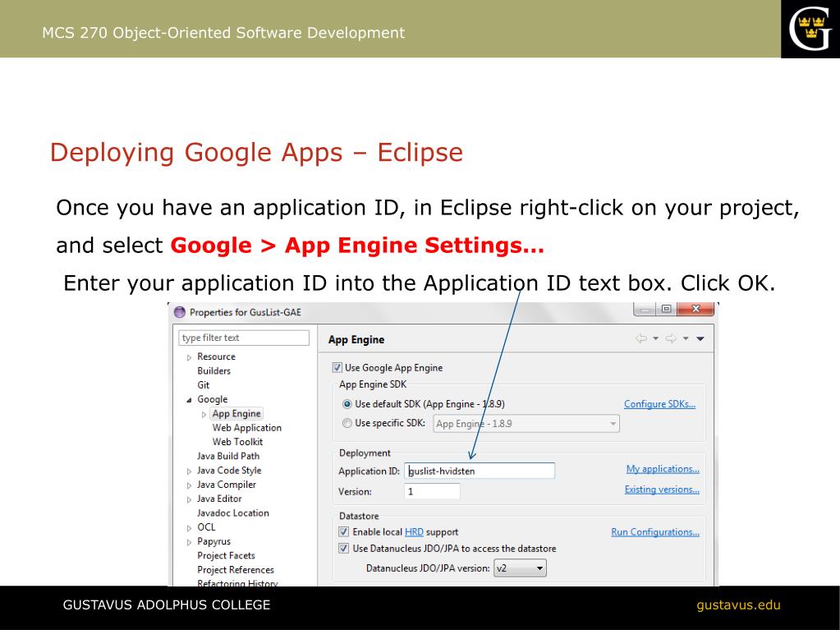Select Web Toolkit under Google
The height and width of the screenshot is (630, 840).
pyautogui.click(x=237, y=442)
